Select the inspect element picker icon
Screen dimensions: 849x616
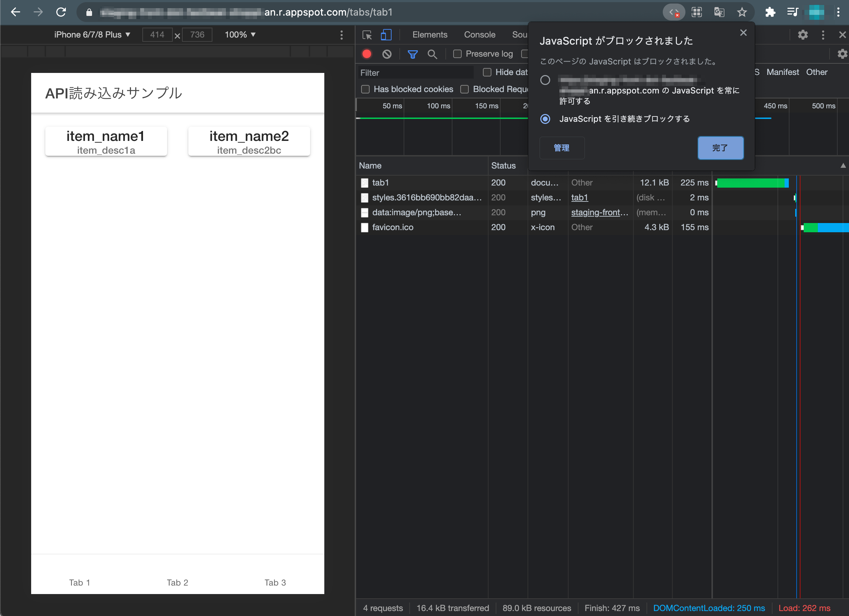367,35
